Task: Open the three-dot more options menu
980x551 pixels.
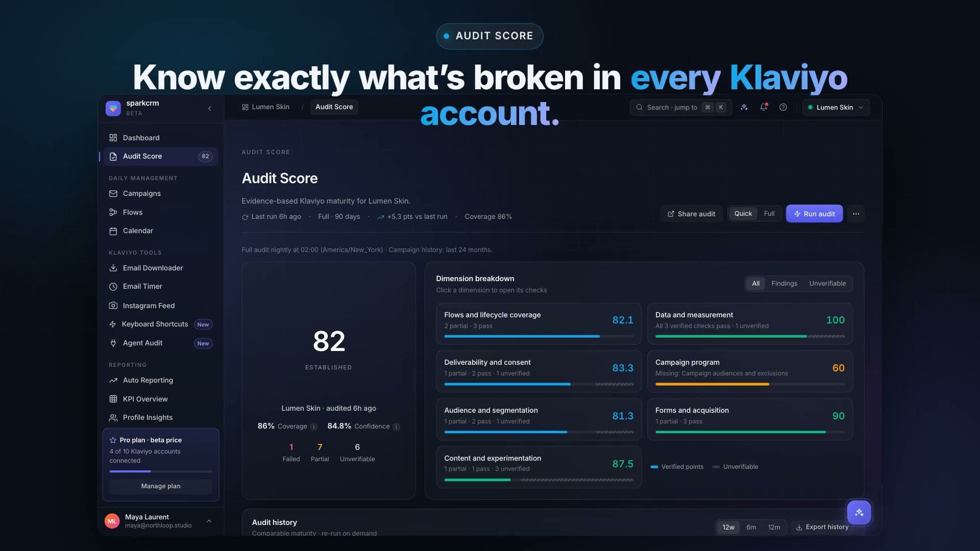Action: pyautogui.click(x=856, y=214)
